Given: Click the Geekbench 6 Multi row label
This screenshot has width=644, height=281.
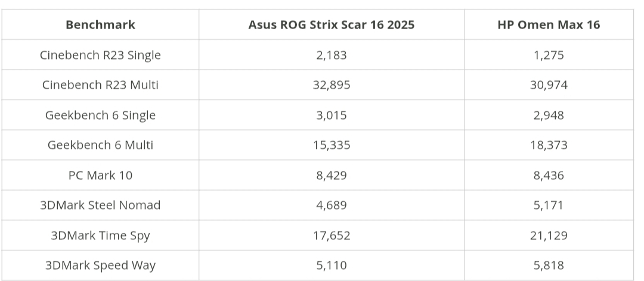Looking at the screenshot, I should [100, 145].
